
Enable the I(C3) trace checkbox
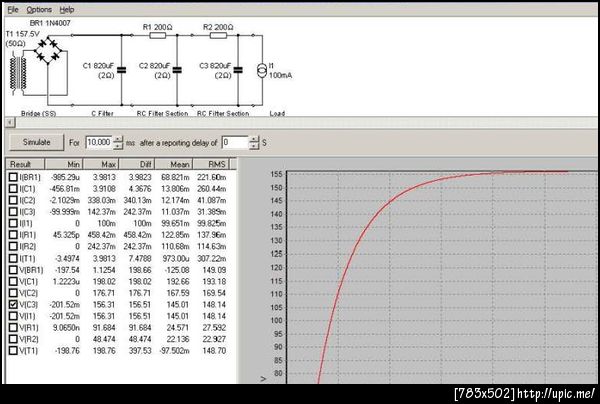[x=13, y=212]
